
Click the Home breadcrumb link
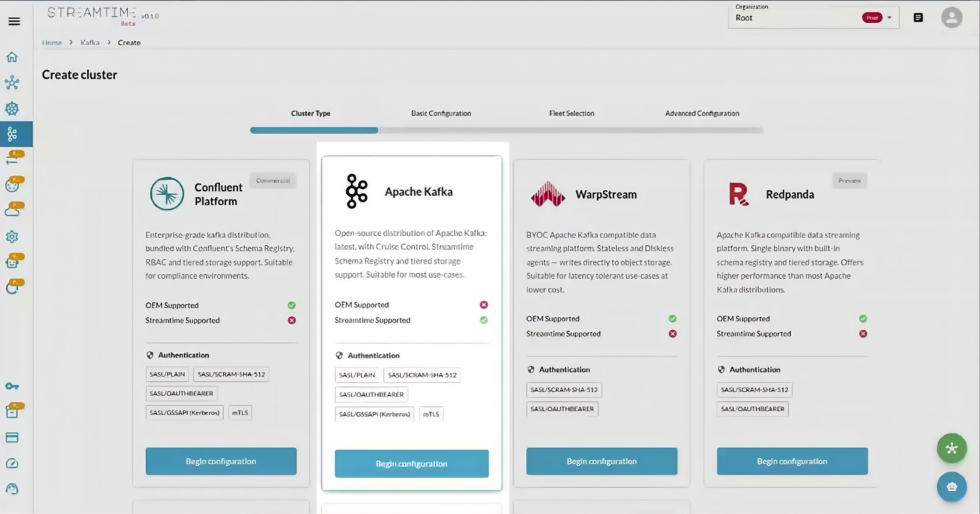(52, 43)
